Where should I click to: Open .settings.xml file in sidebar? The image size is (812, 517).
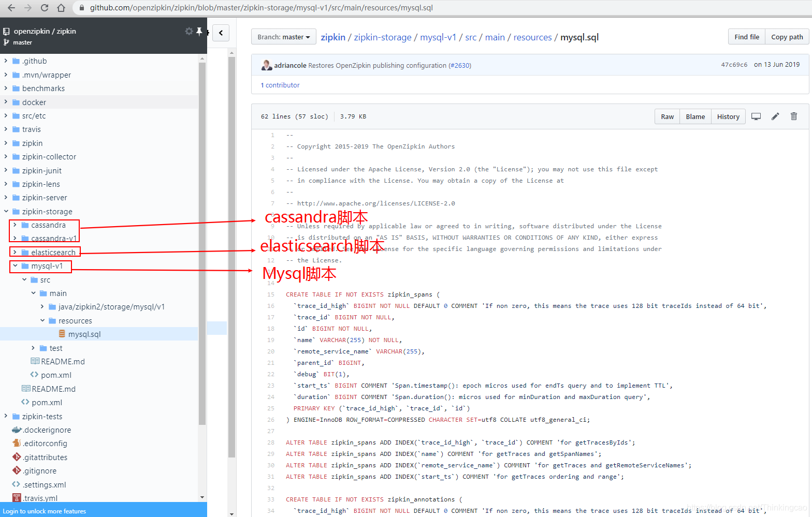[x=44, y=485]
